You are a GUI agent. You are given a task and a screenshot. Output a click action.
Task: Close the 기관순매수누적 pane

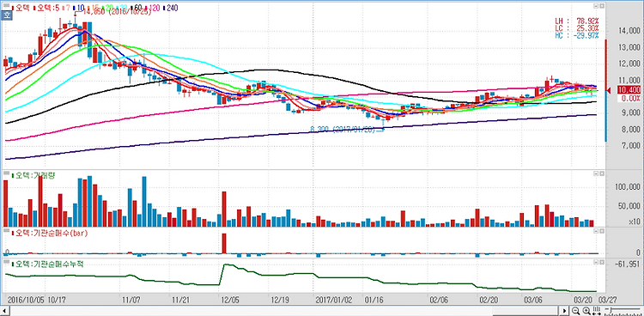click(x=602, y=262)
